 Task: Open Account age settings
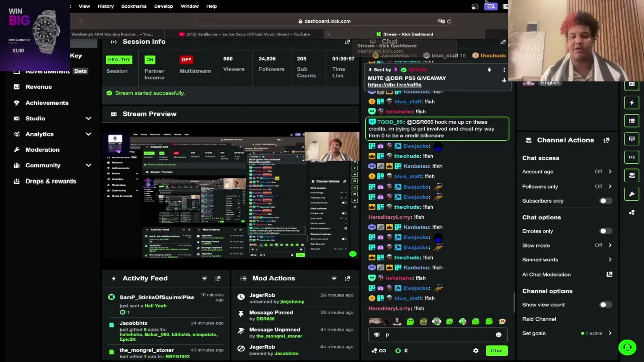567,172
